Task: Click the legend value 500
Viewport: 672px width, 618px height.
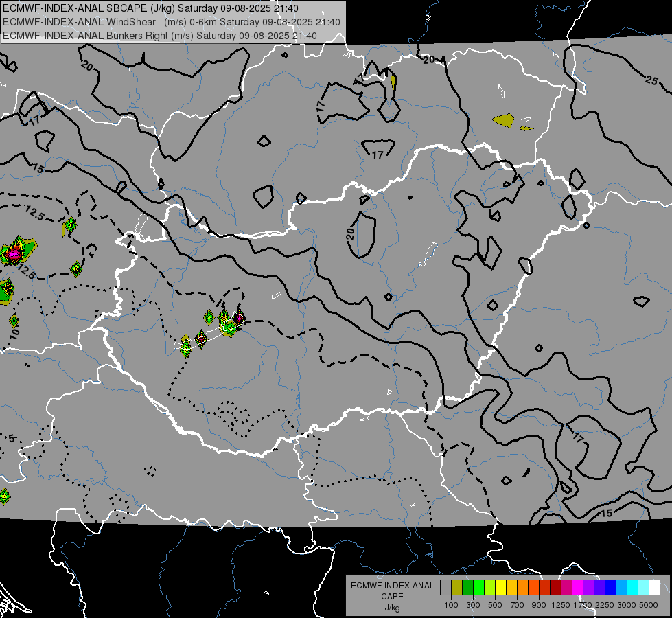Action: 495,605
